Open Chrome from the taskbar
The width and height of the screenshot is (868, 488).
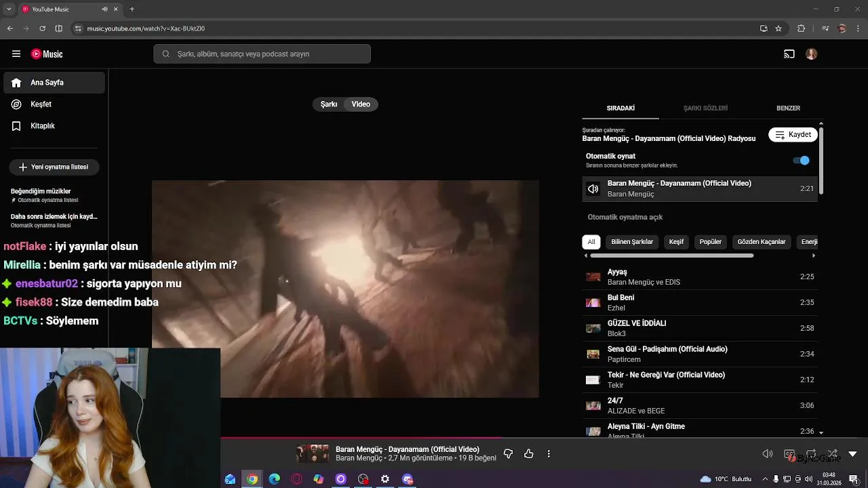coord(252,479)
